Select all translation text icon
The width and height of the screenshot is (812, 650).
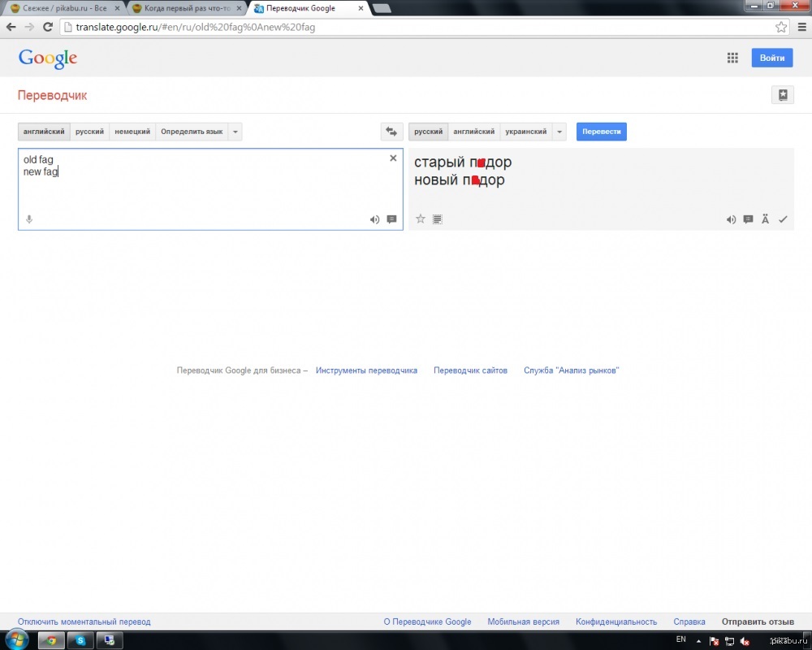point(438,219)
